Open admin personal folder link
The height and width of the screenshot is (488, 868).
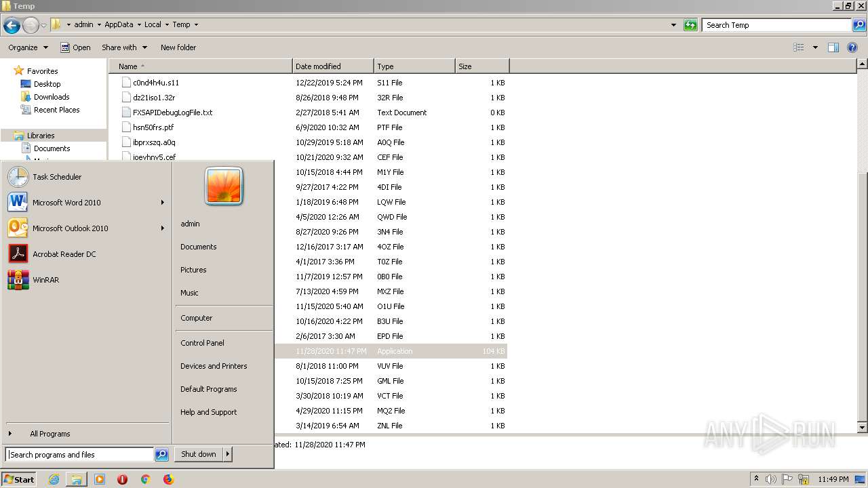click(x=190, y=224)
